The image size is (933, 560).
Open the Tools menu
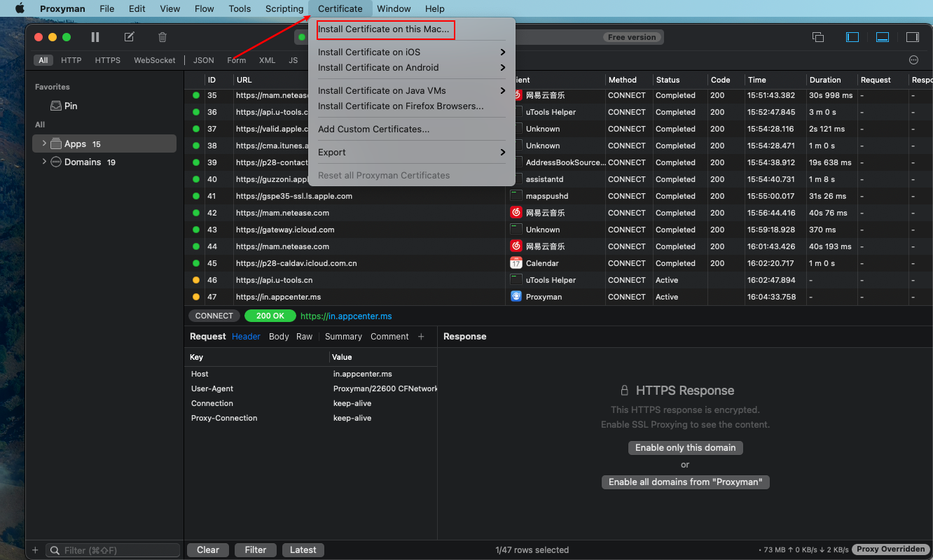click(240, 8)
